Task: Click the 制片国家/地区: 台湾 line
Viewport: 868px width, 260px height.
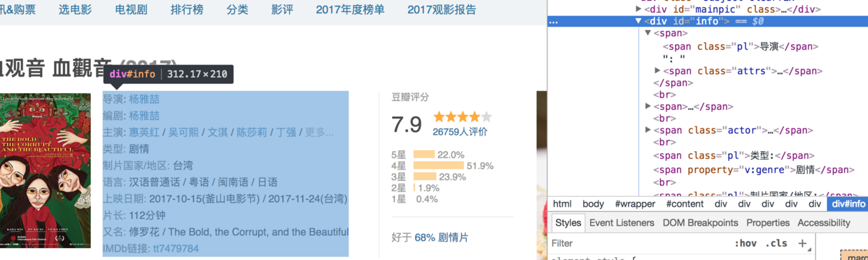Action: (148, 165)
